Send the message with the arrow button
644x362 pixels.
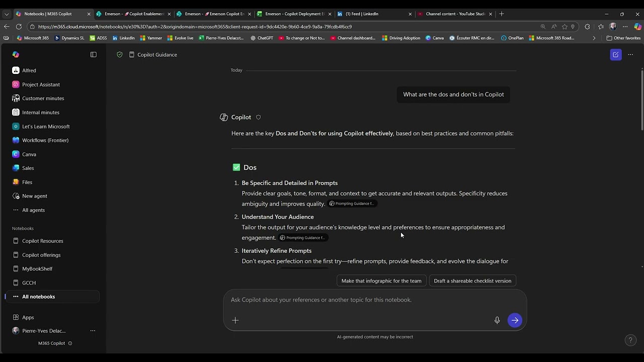click(x=515, y=320)
